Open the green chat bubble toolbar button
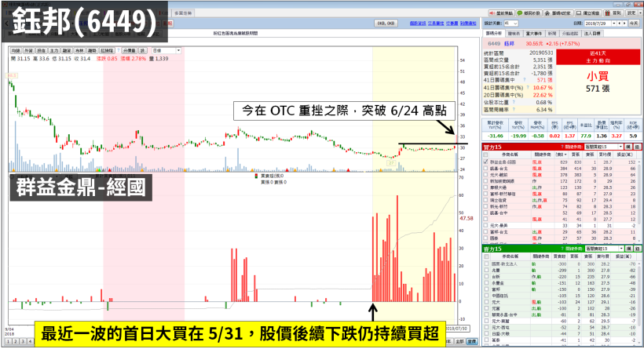 [529, 13]
